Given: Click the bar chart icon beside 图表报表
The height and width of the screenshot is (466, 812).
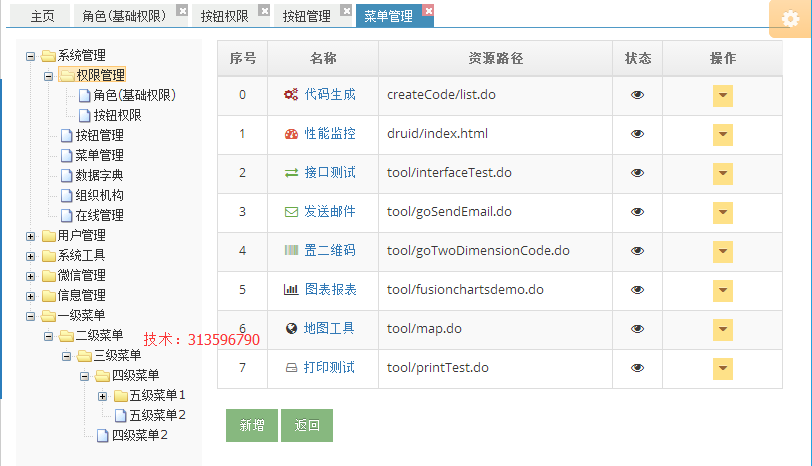Looking at the screenshot, I should [x=291, y=289].
